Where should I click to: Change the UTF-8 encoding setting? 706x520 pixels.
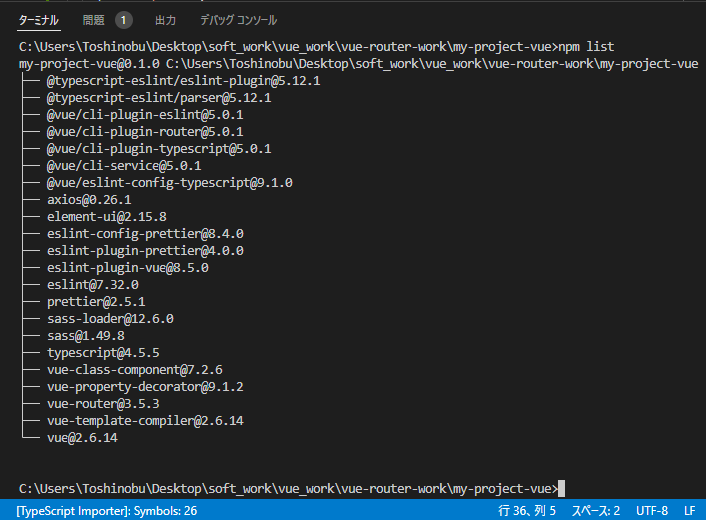click(x=652, y=511)
